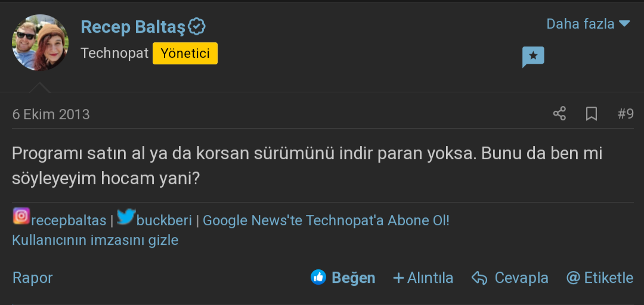The image size is (644, 305).
Task: Click the Instagram logo icon in signature
Action: [21, 216]
